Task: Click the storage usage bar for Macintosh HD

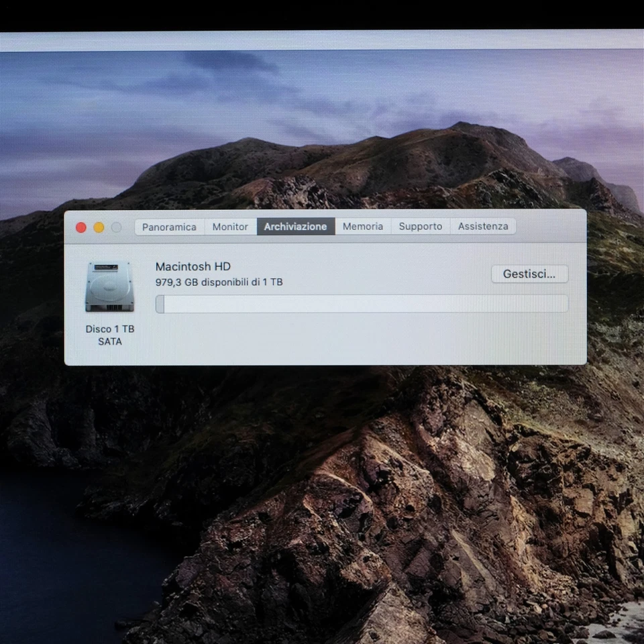Action: coord(362,304)
